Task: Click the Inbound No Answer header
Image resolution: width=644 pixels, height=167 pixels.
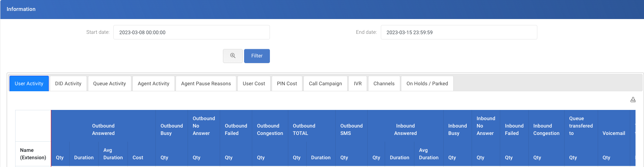Action: pos(486,126)
